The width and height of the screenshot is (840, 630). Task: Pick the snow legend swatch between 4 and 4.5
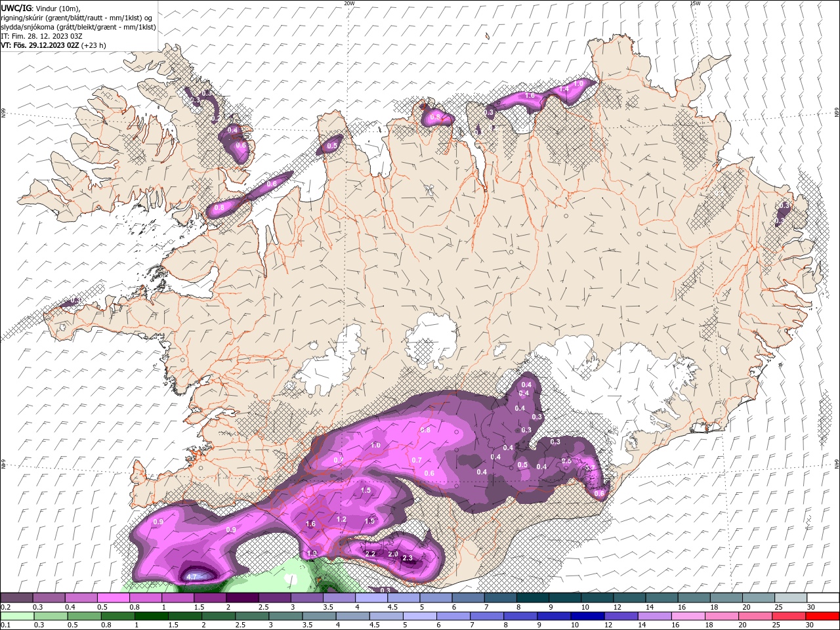[x=371, y=598]
